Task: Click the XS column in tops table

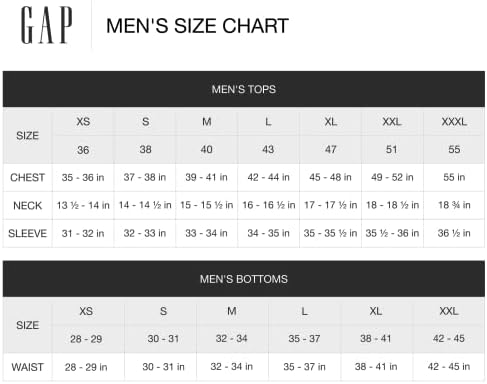Action: [x=83, y=122]
